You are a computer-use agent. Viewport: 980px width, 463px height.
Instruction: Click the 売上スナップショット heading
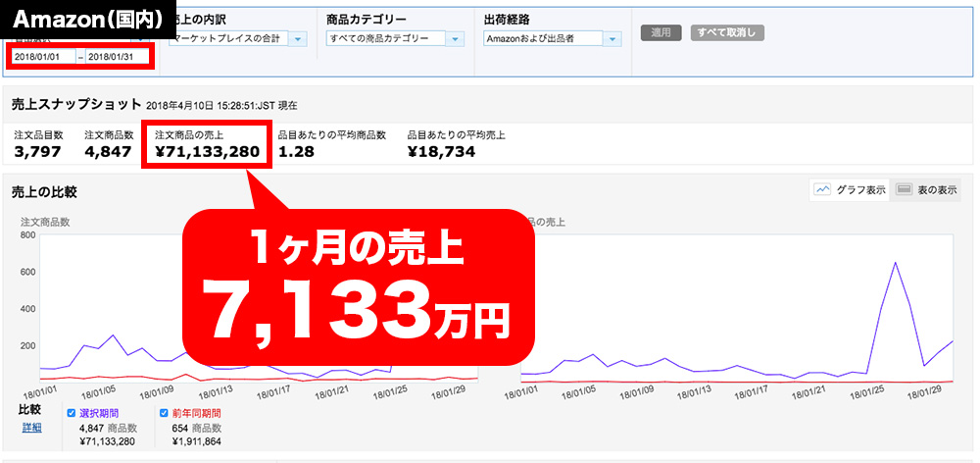coord(76,104)
